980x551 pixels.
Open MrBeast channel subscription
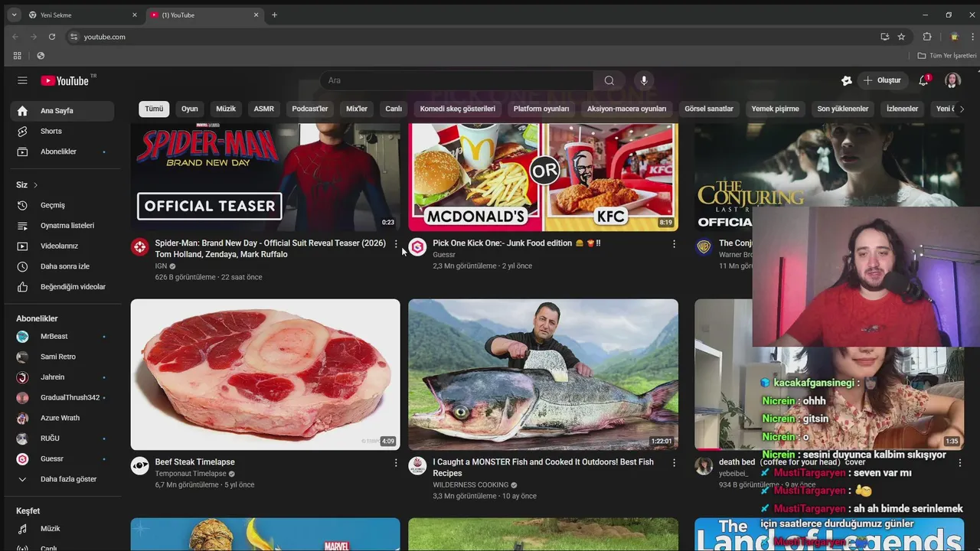(63, 336)
